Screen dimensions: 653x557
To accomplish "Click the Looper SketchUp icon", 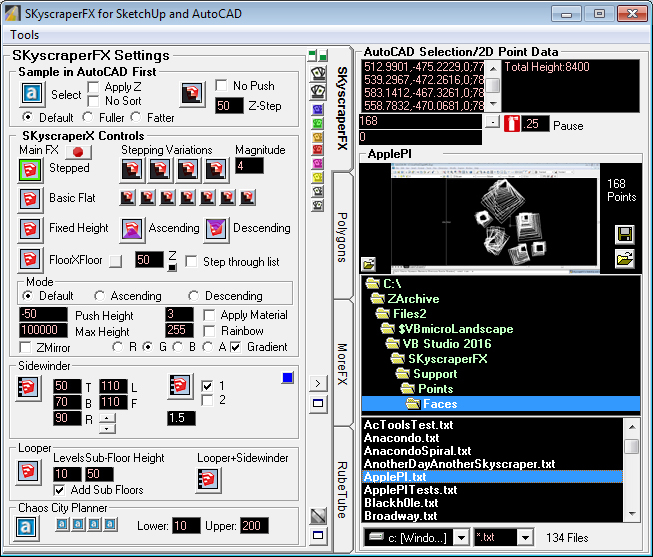I will [x=28, y=472].
